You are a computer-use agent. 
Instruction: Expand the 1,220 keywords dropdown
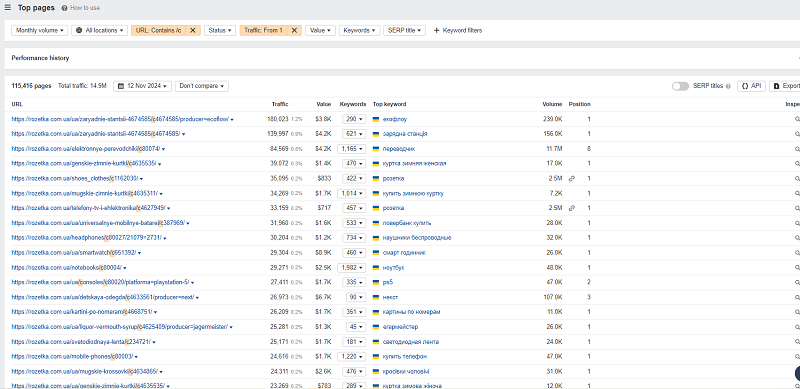point(352,356)
